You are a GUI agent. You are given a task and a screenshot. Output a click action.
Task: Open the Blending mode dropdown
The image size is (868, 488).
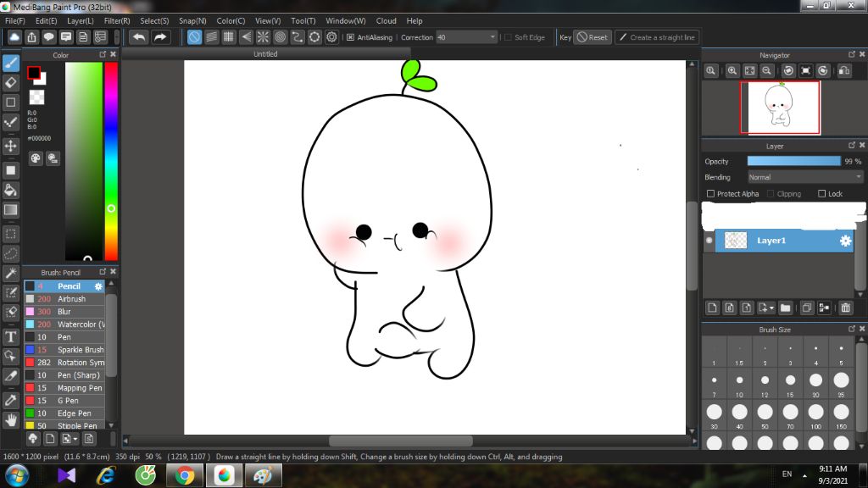(804, 177)
